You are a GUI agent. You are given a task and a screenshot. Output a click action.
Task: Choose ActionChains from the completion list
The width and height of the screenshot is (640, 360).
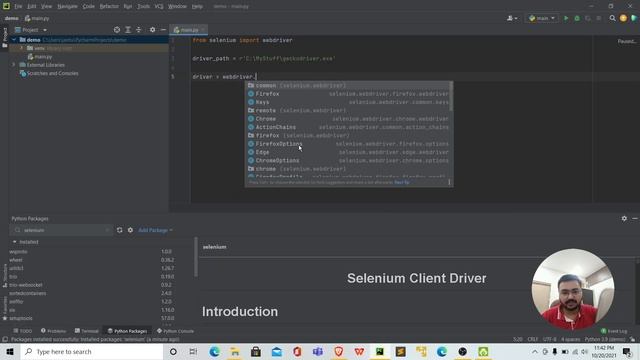(x=349, y=127)
